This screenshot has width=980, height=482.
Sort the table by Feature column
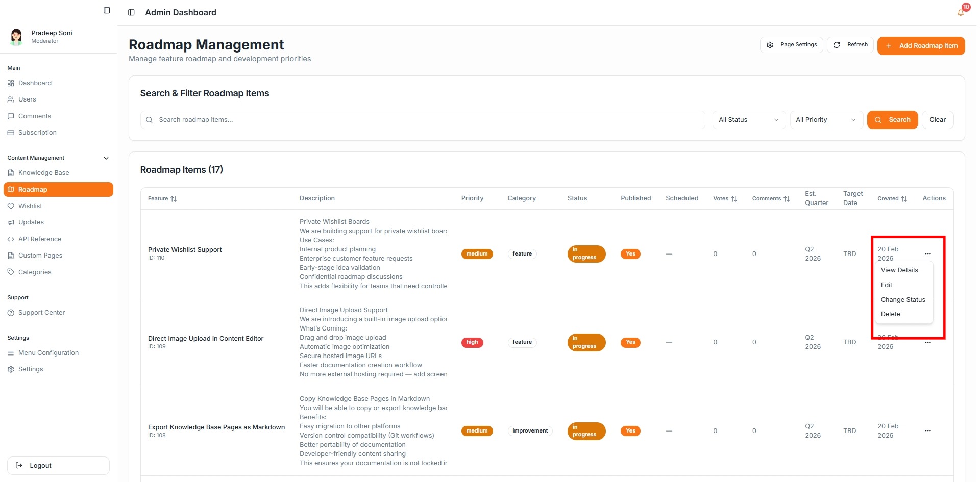point(162,199)
